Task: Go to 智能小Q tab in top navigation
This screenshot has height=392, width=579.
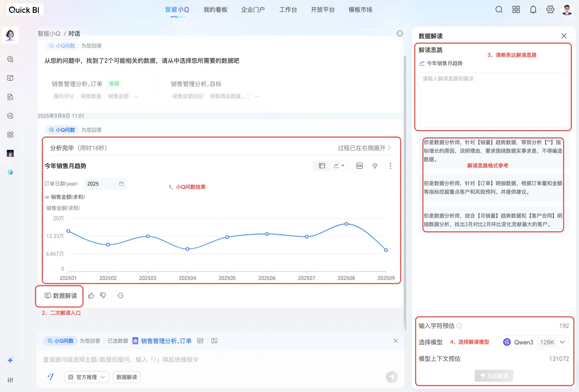Action: click(x=177, y=10)
